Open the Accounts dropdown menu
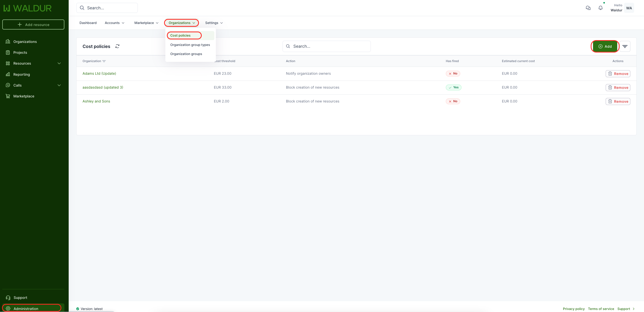The image size is (644, 312). (x=114, y=23)
